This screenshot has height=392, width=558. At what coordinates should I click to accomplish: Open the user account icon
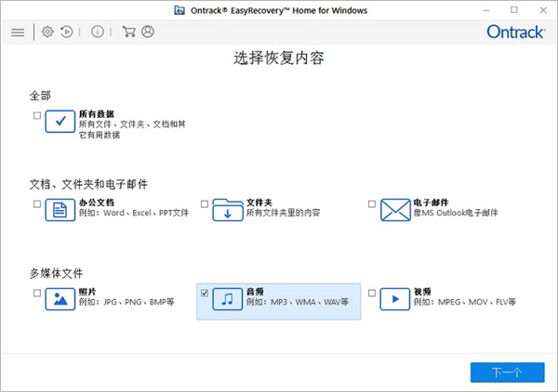[x=148, y=32]
